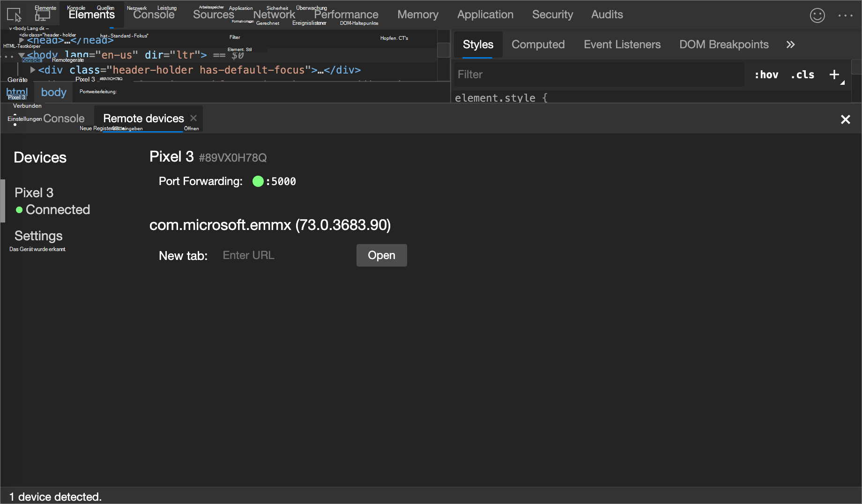862x504 pixels.
Task: Close the bottom drawer panel
Action: [x=845, y=119]
